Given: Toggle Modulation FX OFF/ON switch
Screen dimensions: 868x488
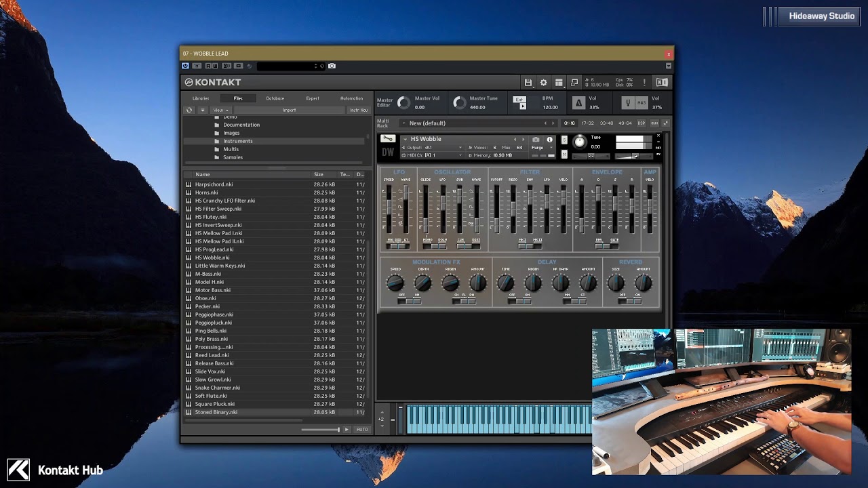Looking at the screenshot, I should point(409,300).
